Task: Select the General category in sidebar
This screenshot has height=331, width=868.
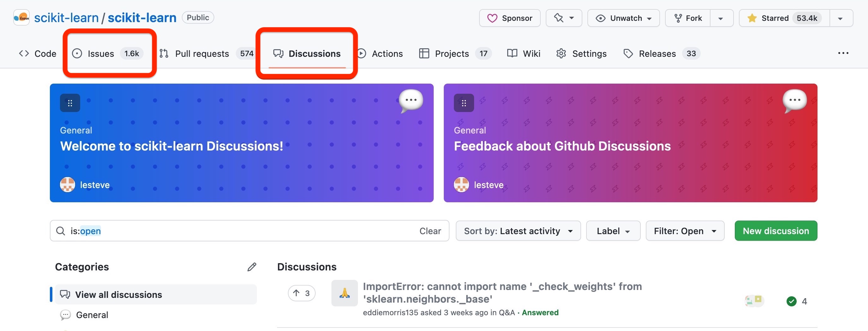Action: point(92,315)
